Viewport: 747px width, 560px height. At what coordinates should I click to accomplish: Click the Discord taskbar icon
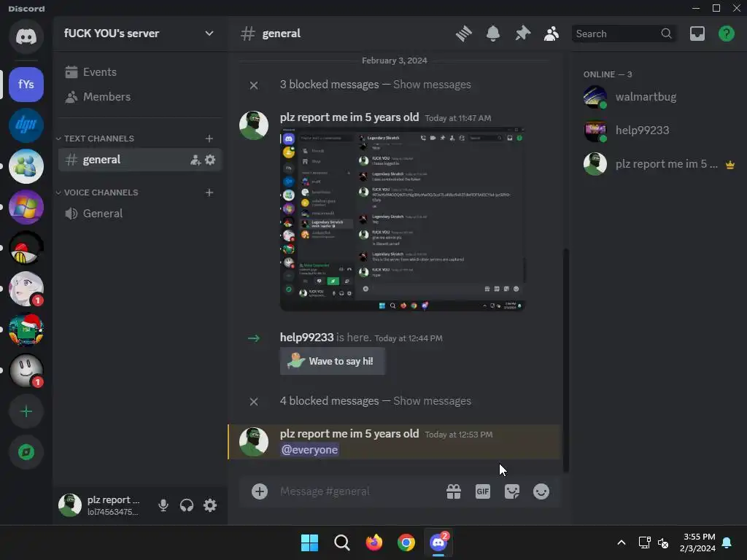(438, 542)
